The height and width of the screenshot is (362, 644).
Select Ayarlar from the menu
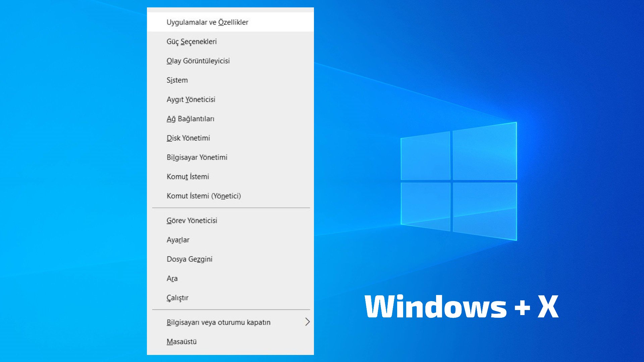230,240
